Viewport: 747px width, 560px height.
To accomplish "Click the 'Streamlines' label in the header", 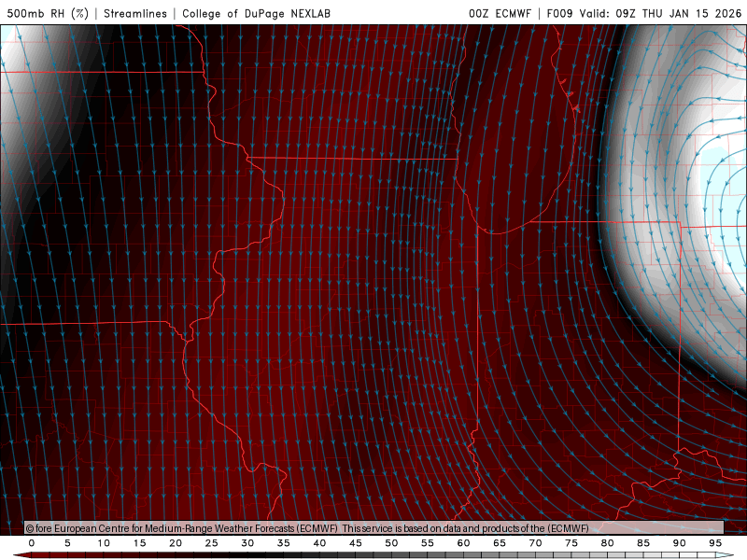I will pos(135,14).
